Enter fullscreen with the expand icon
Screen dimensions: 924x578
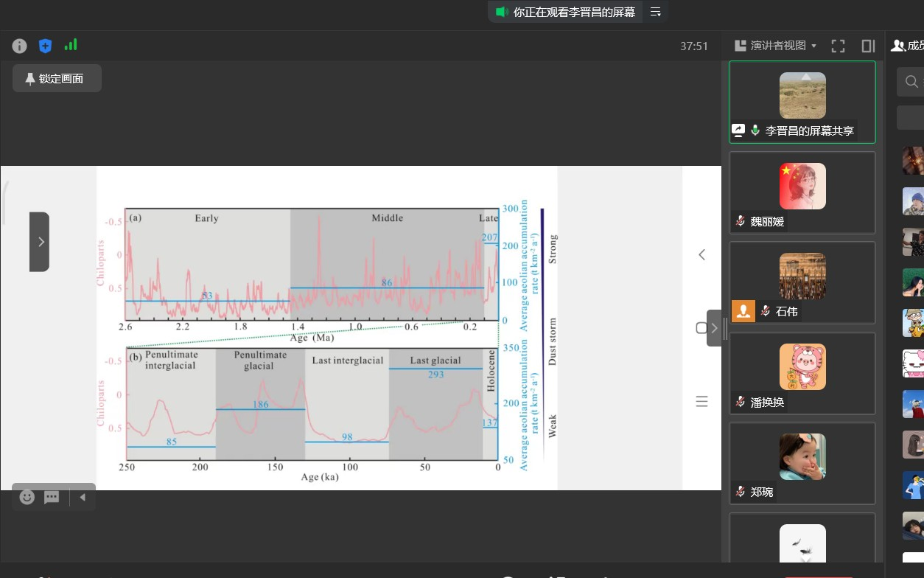point(838,46)
